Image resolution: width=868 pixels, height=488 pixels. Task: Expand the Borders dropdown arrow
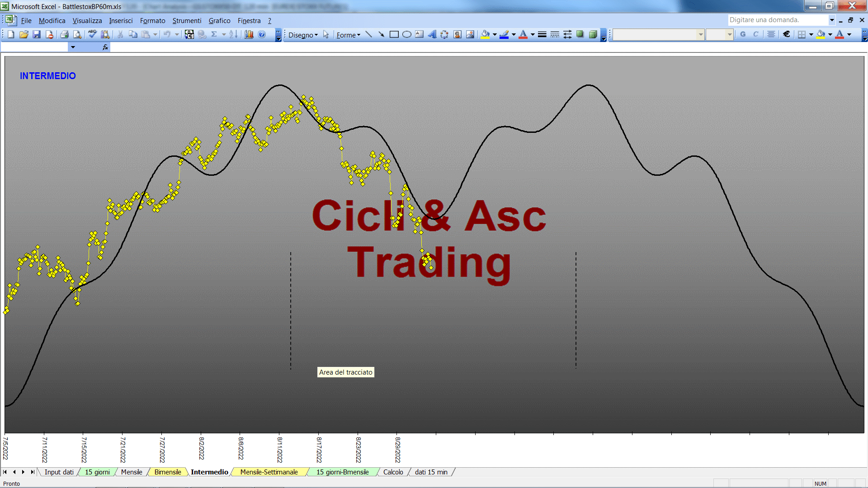[811, 34]
